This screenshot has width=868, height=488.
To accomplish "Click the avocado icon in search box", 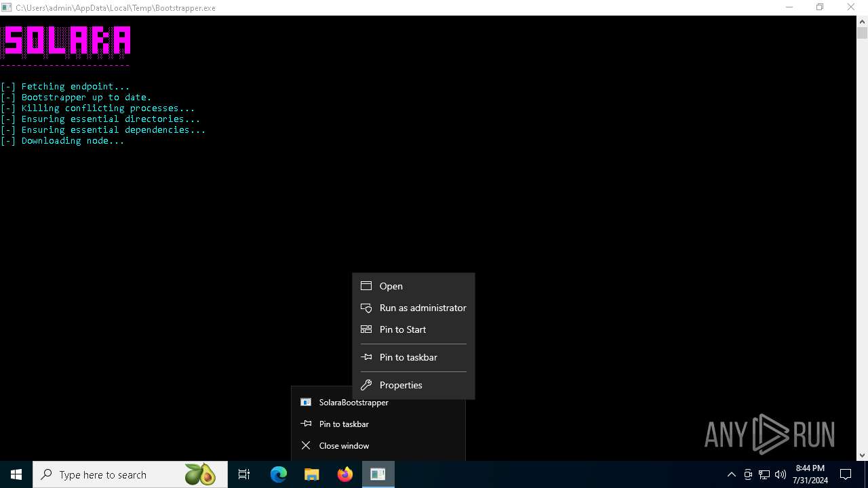I will tap(200, 474).
